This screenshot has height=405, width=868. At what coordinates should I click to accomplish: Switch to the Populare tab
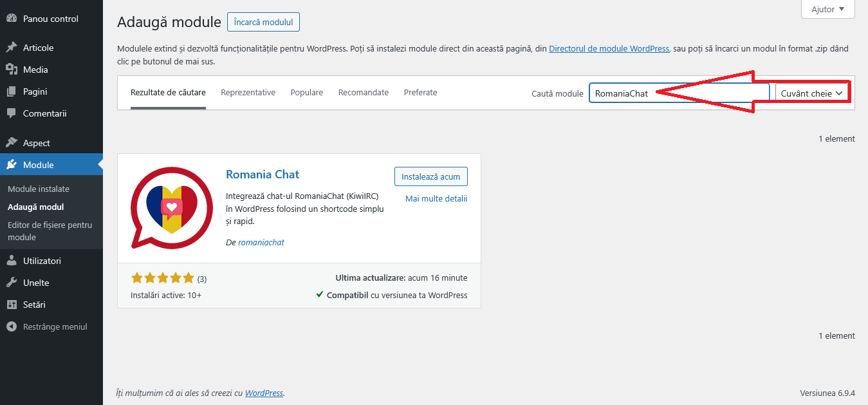pos(306,93)
